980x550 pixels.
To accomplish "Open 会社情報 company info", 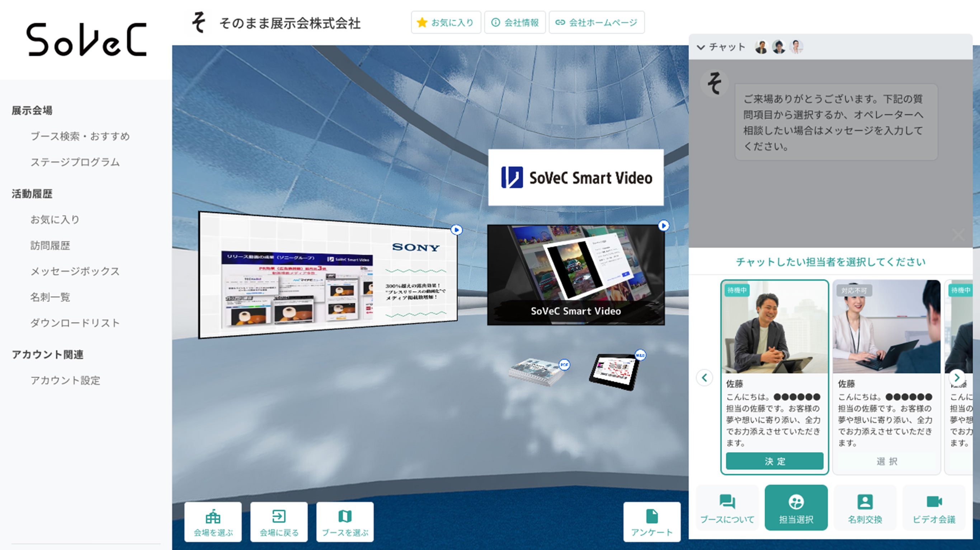I will [x=515, y=23].
